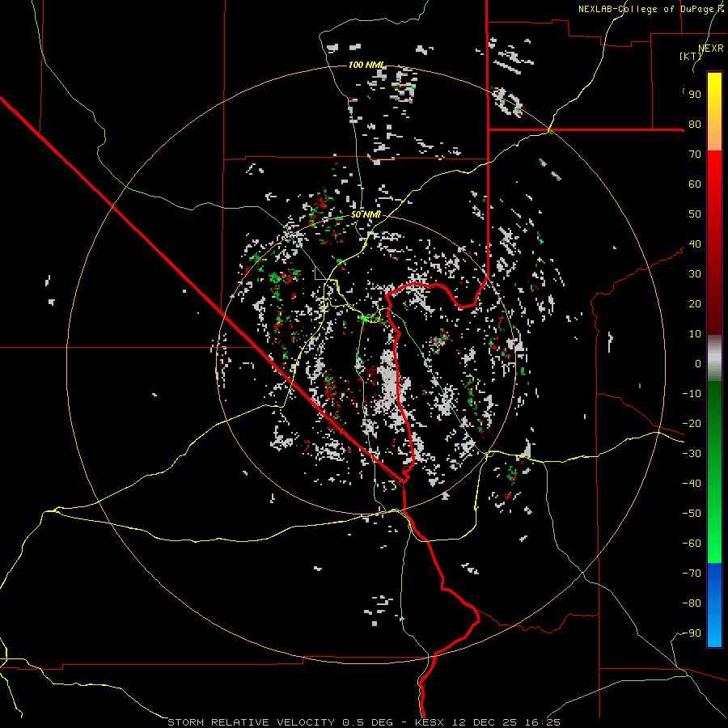This screenshot has height=728, width=728.
Task: Click the 50 NMI range ring label
Action: [366, 214]
